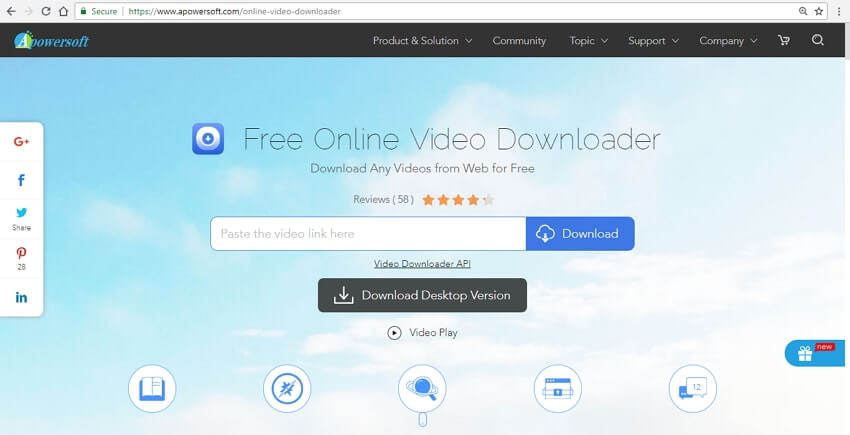Image resolution: width=850 pixels, height=435 pixels.
Task: Expand the Topic dropdown
Action: [x=588, y=41]
